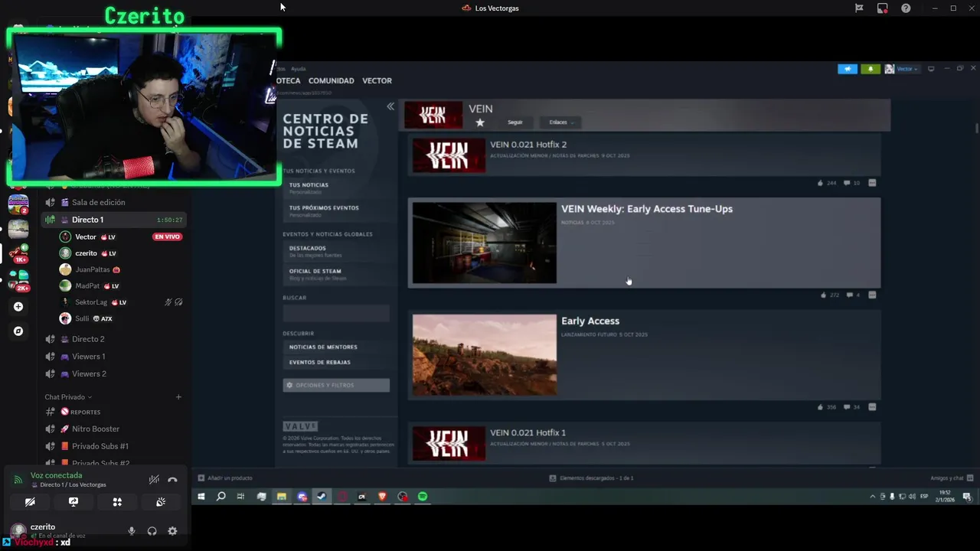Image resolution: width=980 pixels, height=551 pixels.
Task: Collapse the Chat Privado category
Action: point(68,397)
